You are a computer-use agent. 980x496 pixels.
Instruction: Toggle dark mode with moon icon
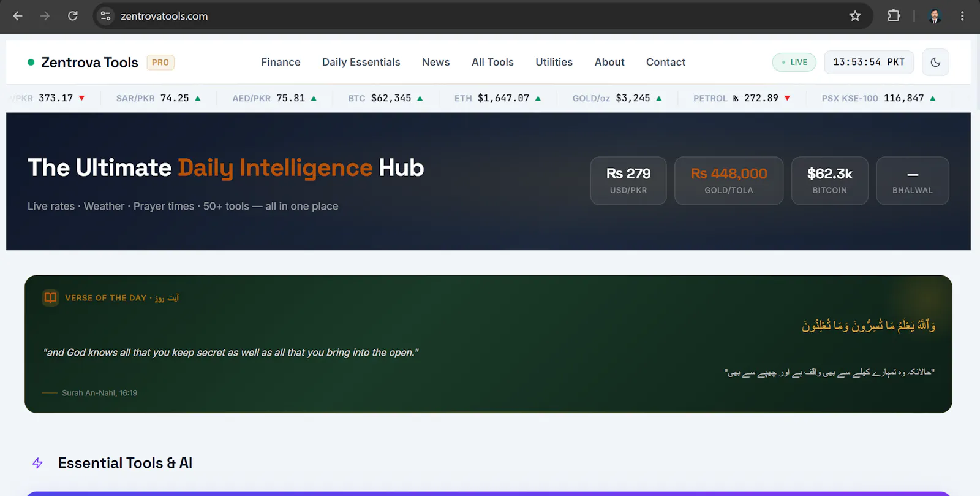click(935, 62)
